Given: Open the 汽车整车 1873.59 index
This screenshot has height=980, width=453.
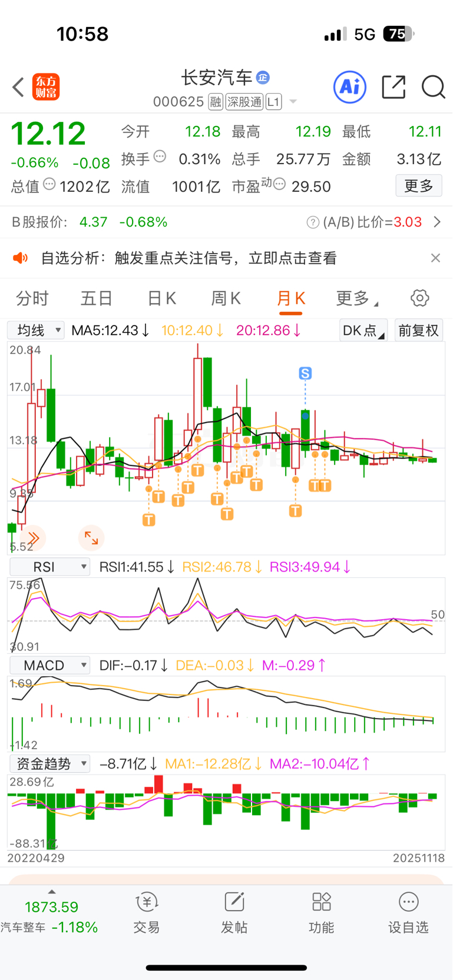Looking at the screenshot, I should point(51,917).
